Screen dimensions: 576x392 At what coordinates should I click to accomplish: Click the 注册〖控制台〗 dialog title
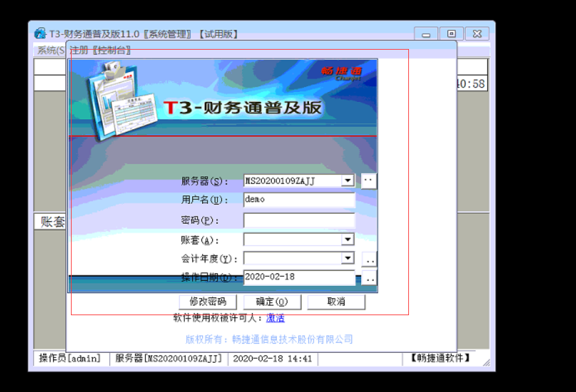tap(100, 50)
